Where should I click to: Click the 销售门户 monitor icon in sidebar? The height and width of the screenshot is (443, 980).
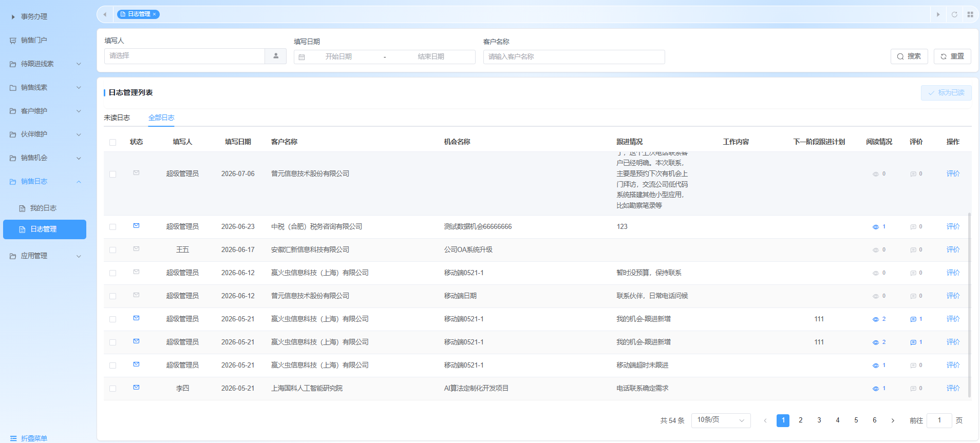[x=13, y=41]
